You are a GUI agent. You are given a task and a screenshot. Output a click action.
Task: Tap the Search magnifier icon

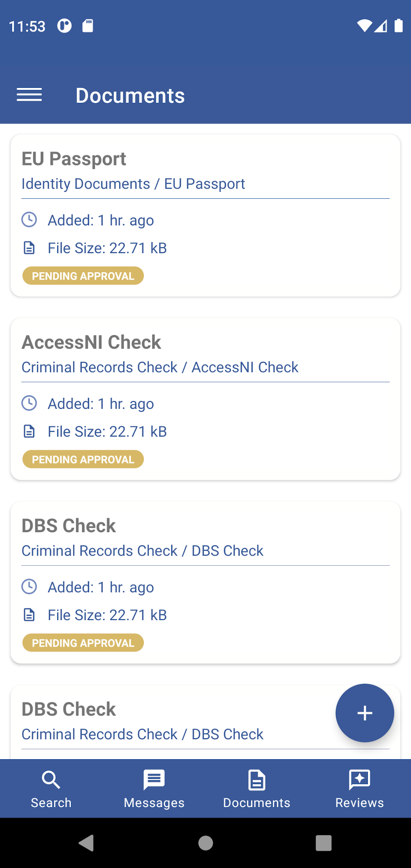point(51,780)
